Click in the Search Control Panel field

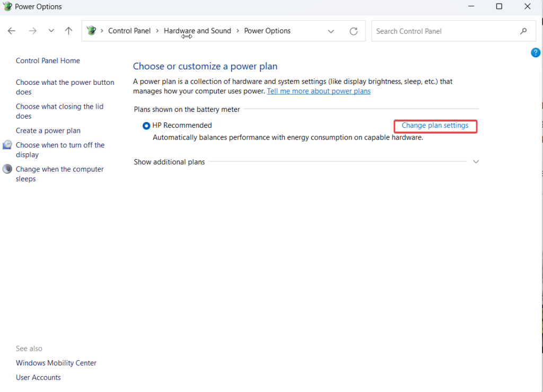[445, 31]
